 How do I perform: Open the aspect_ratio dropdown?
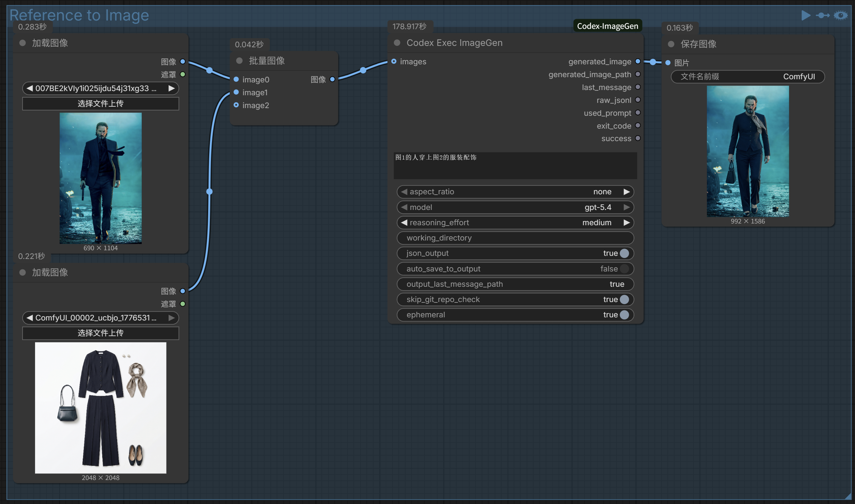point(515,192)
